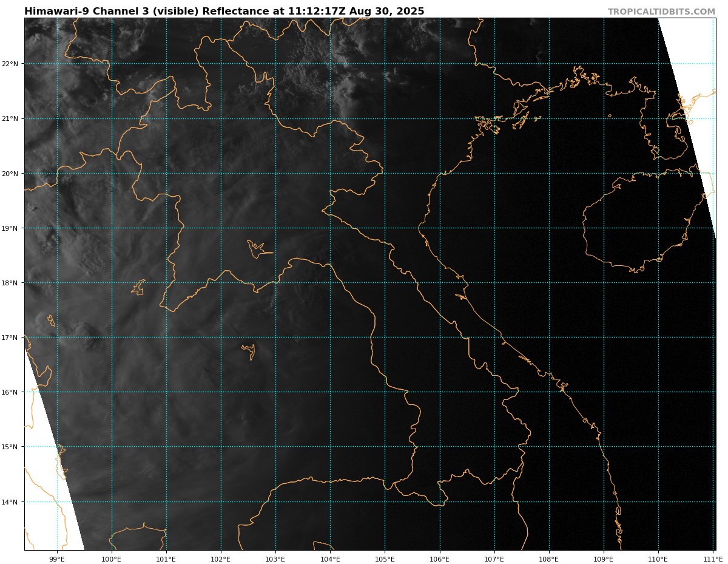The image size is (728, 564).
Task: Select the 103°E longitude axis label
Action: 275,559
